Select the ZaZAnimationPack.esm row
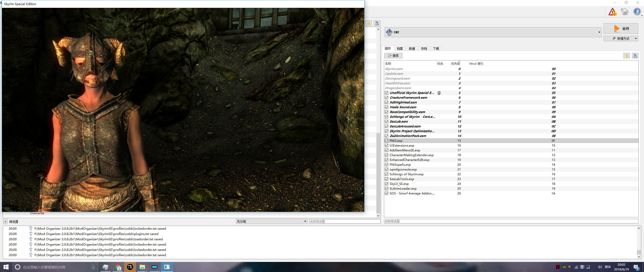 [511, 136]
